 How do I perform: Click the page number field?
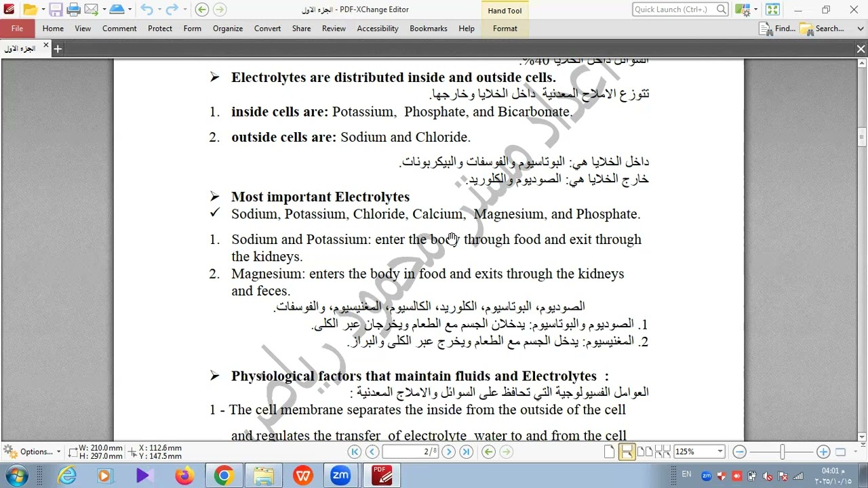pos(411,451)
